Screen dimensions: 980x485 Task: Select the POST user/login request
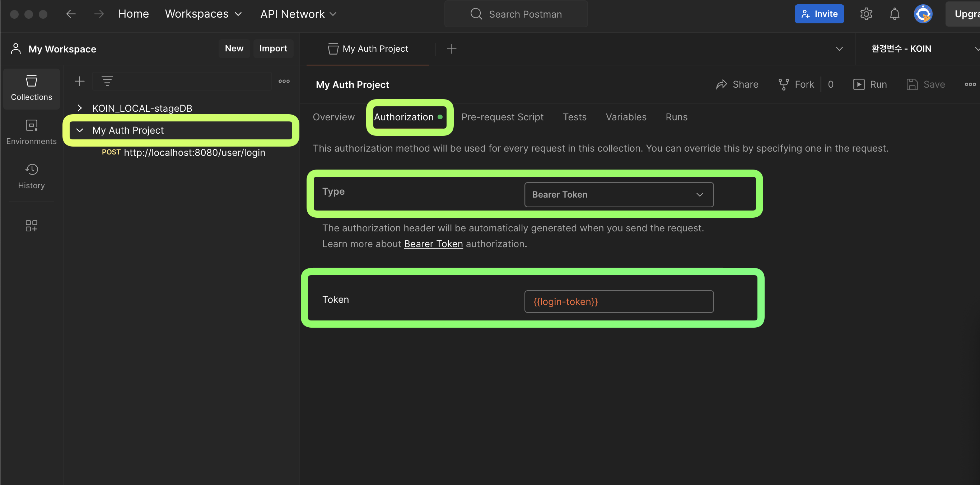point(183,152)
